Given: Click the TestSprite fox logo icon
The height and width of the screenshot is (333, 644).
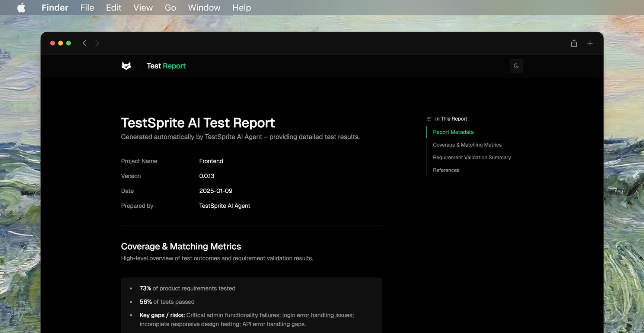Looking at the screenshot, I should tap(127, 66).
